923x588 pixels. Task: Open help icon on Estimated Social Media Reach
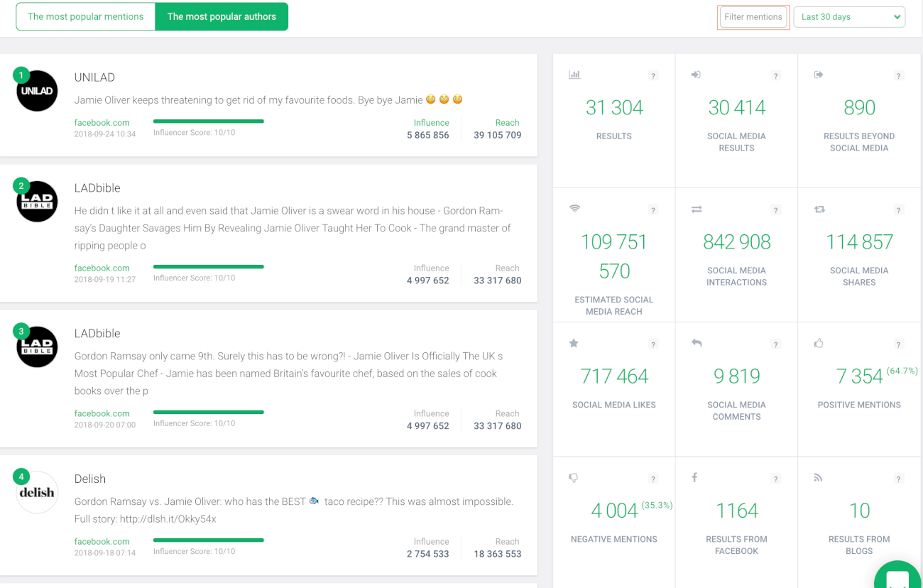pos(653,210)
